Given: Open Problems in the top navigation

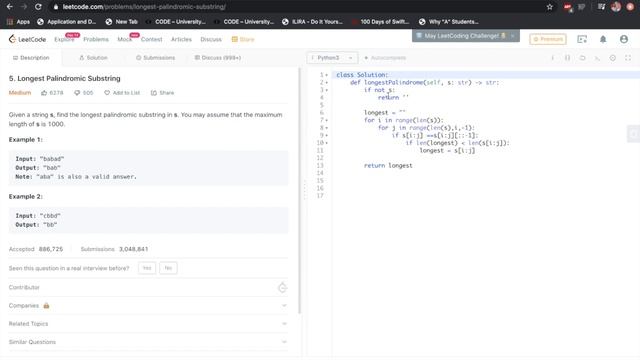Looking at the screenshot, I should click(x=96, y=40).
